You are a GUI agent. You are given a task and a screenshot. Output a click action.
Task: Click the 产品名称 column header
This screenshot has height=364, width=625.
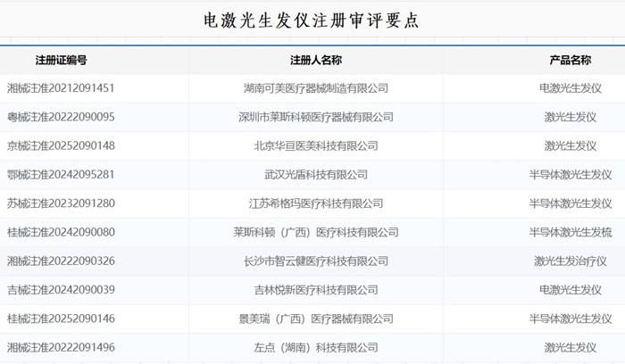click(x=570, y=60)
